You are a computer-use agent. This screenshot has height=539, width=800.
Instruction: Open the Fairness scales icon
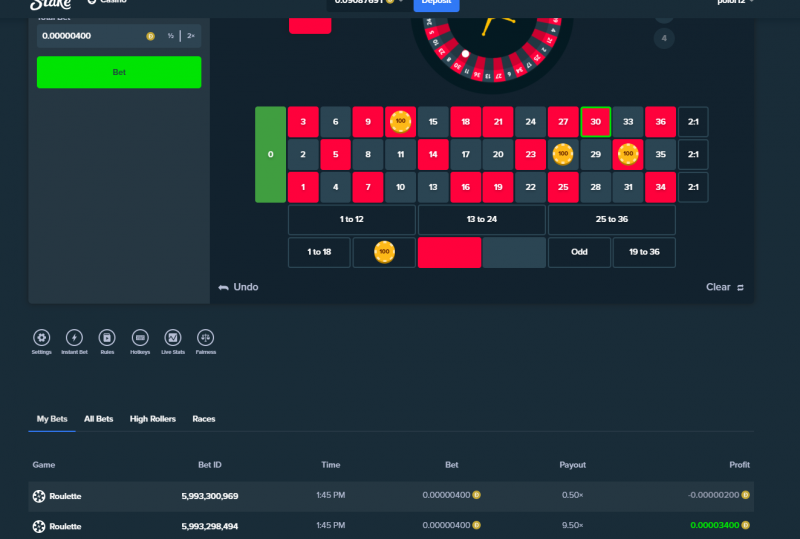point(206,337)
